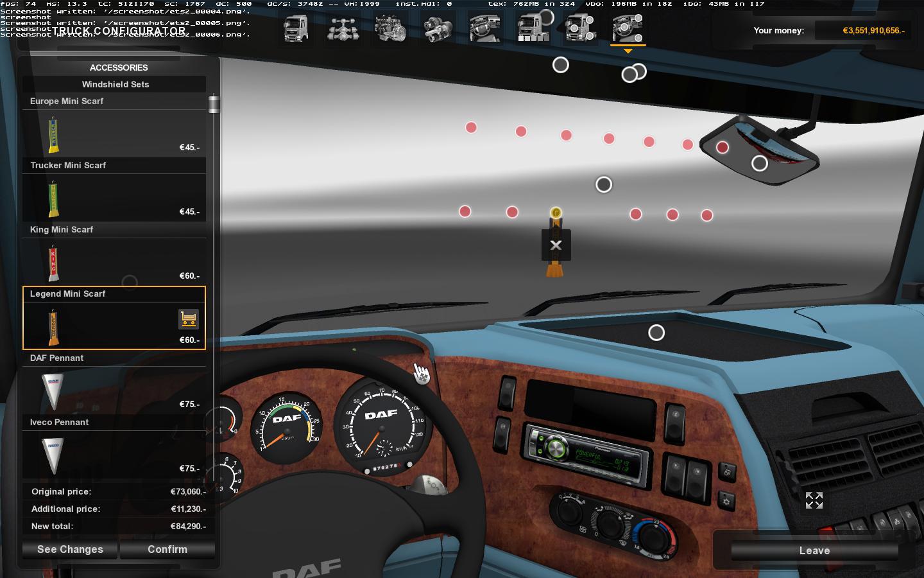The image size is (924, 578).
Task: Open the truck cabin configuration icon
Action: [296, 29]
